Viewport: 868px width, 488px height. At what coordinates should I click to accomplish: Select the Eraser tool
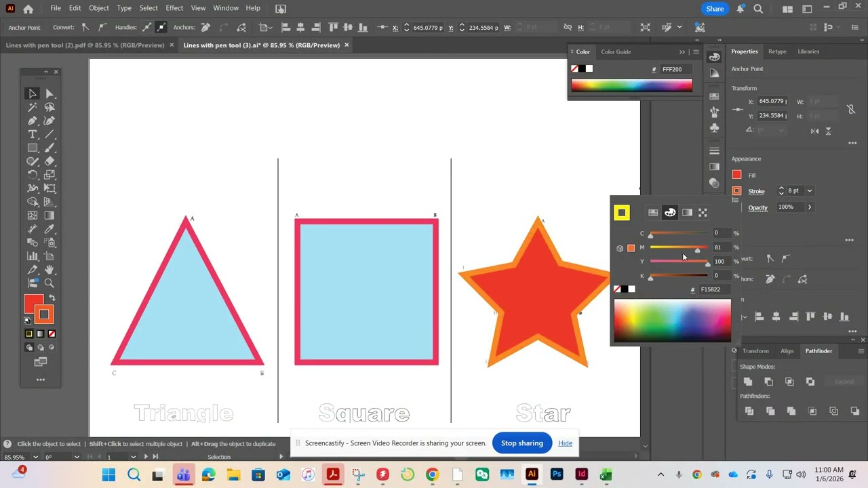click(50, 161)
